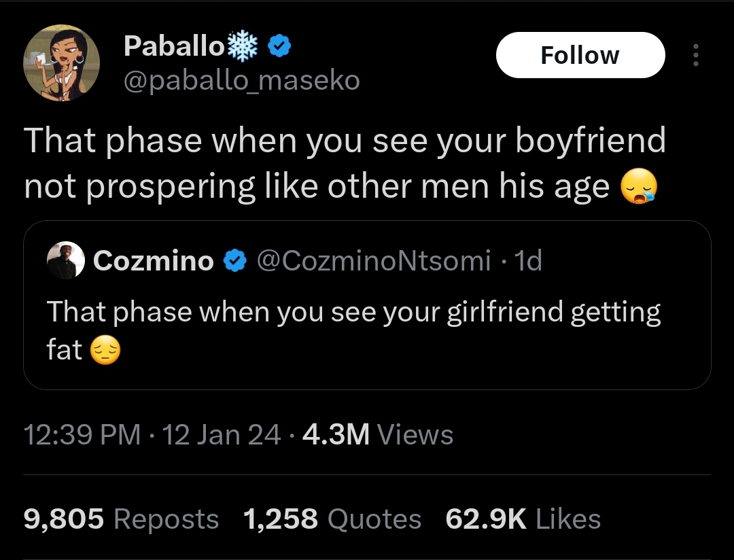Click the snowflake emoji next to Paballo
734x560 pixels.
[244, 47]
